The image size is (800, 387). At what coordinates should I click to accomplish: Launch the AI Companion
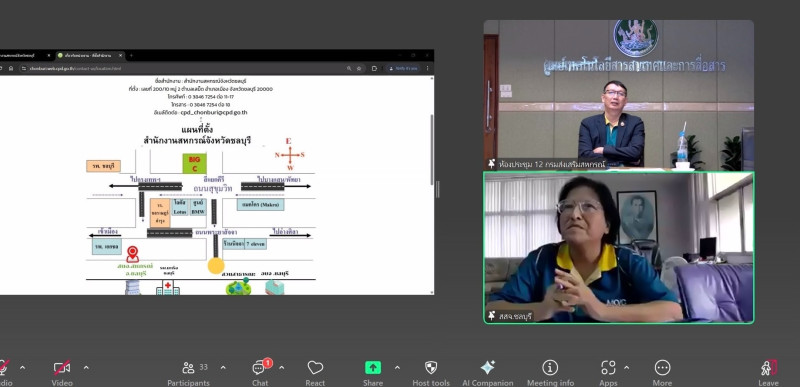488,373
